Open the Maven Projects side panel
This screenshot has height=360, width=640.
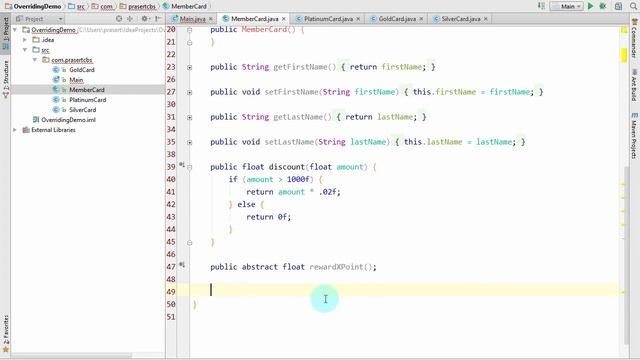[634, 136]
